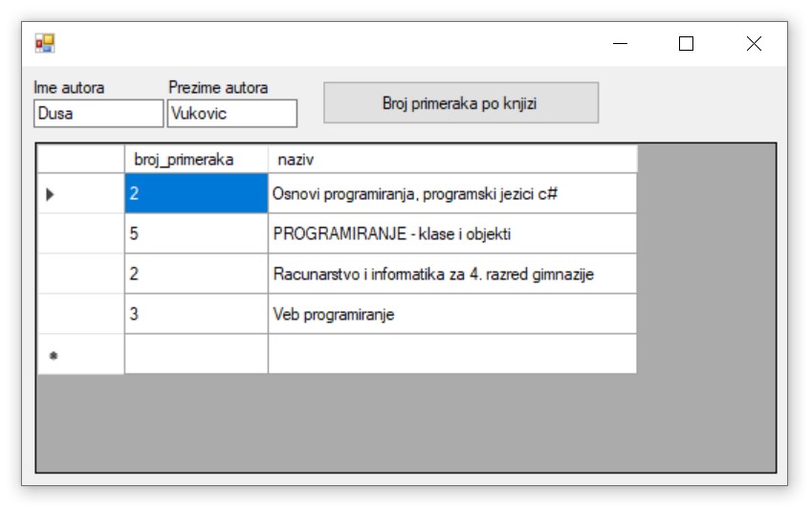Viewport: 812px width, 510px height.
Task: Click the Racunarstvo i informatika title cell
Action: click(x=451, y=275)
